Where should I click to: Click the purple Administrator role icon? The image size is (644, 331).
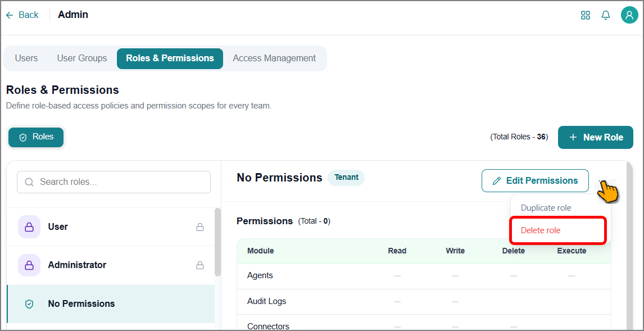click(x=29, y=265)
